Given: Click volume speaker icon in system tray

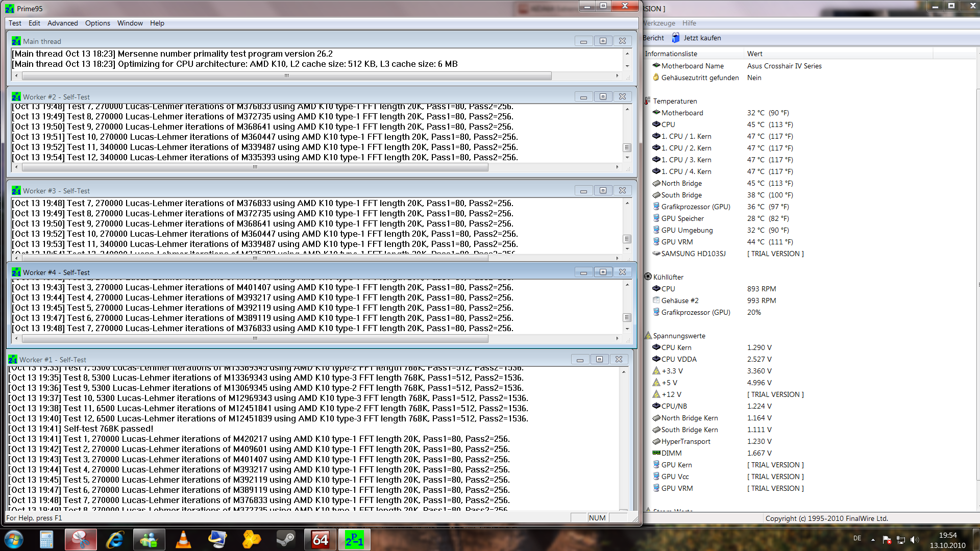Looking at the screenshot, I should pyautogui.click(x=914, y=539).
